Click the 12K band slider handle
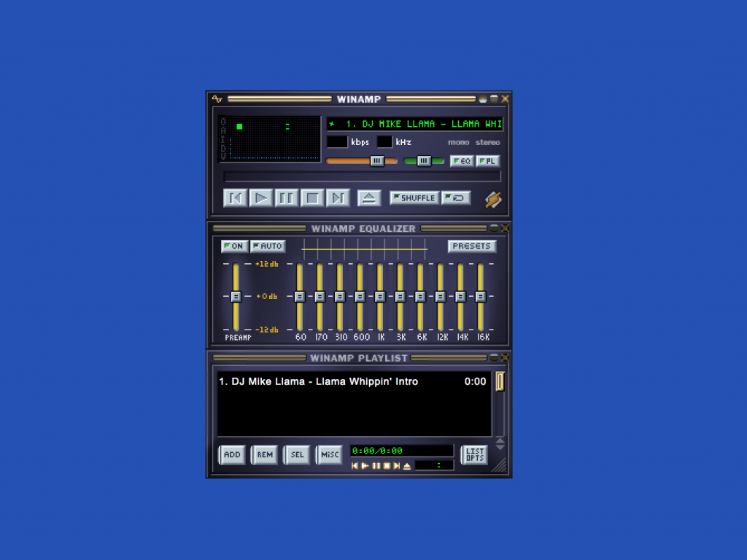747x560 pixels. [x=440, y=297]
